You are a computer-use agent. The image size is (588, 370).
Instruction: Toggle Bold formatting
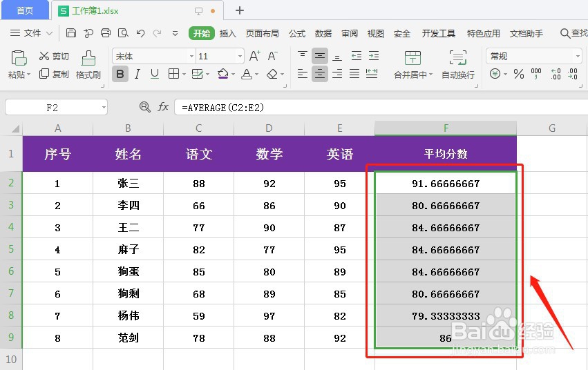[120, 74]
